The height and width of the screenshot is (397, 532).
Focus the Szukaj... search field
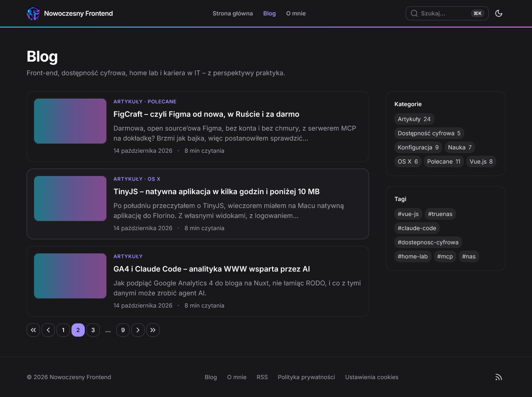pyautogui.click(x=447, y=13)
